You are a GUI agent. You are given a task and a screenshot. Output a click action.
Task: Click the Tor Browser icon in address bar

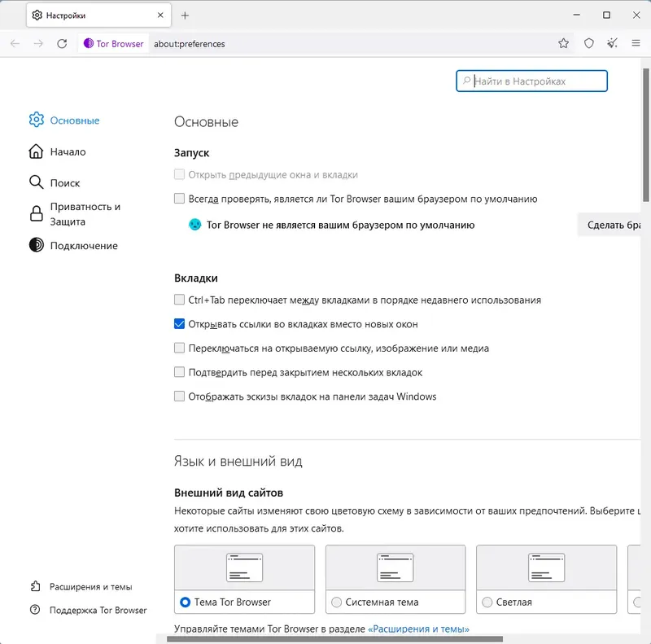(90, 43)
